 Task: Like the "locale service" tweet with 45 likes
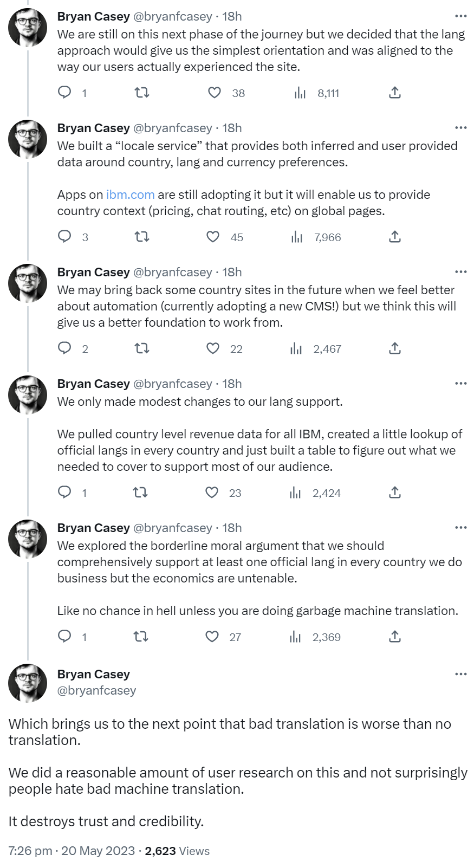click(213, 237)
